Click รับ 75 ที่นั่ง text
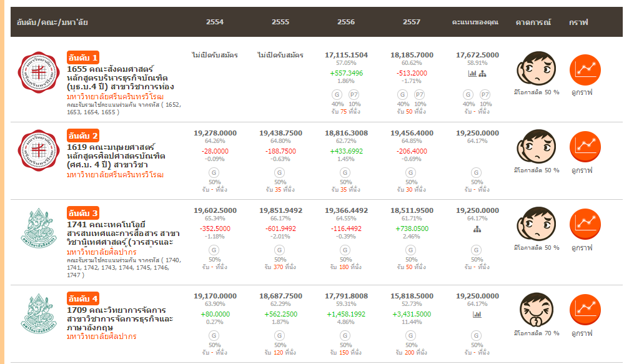The height and width of the screenshot is (364, 629). point(346,112)
